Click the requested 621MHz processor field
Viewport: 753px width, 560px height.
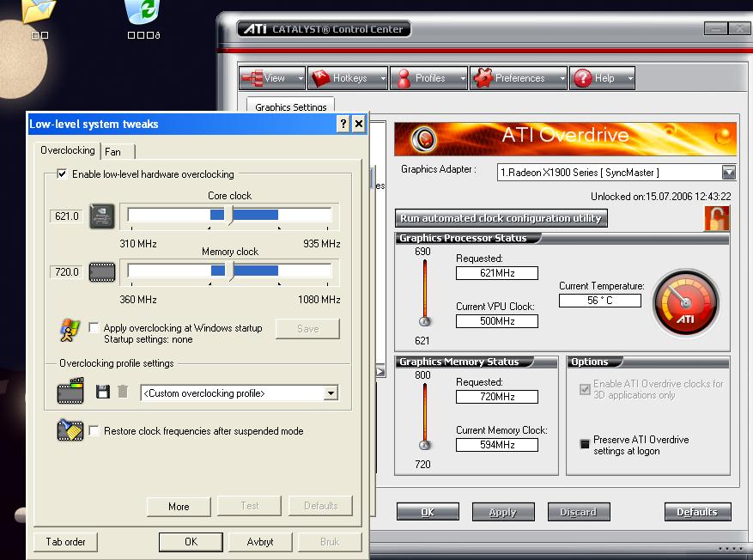(497, 273)
